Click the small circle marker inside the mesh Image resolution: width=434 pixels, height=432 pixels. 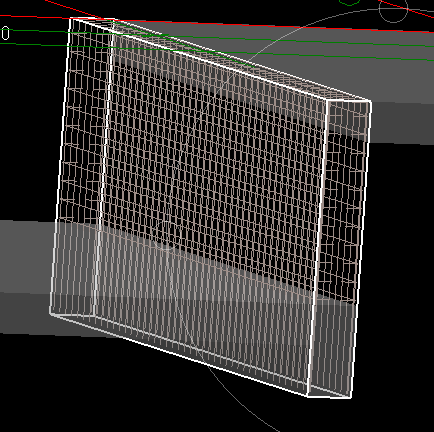[167, 235]
